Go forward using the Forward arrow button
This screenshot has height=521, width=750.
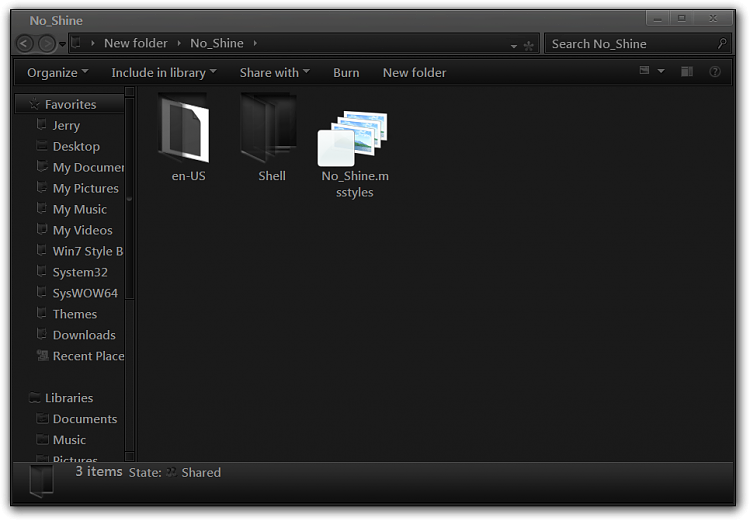click(46, 44)
